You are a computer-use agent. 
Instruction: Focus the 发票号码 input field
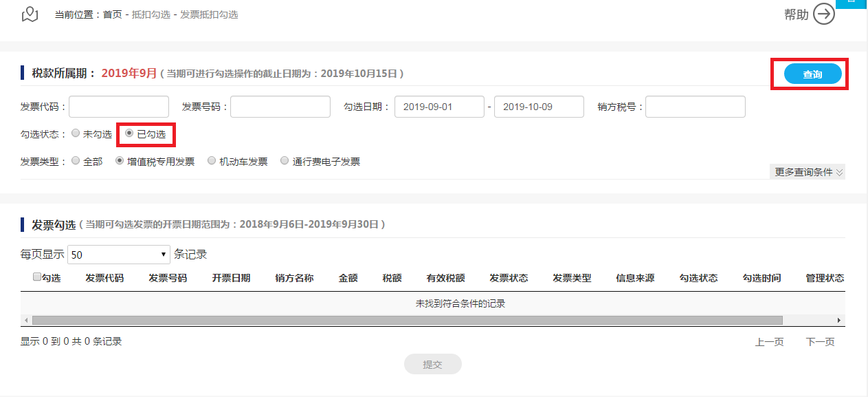tap(280, 107)
